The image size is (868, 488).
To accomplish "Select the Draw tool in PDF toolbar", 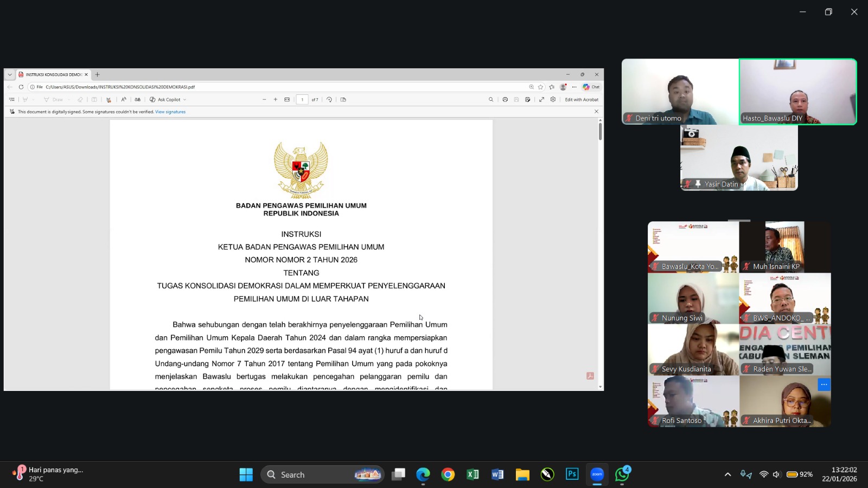I will [54, 100].
